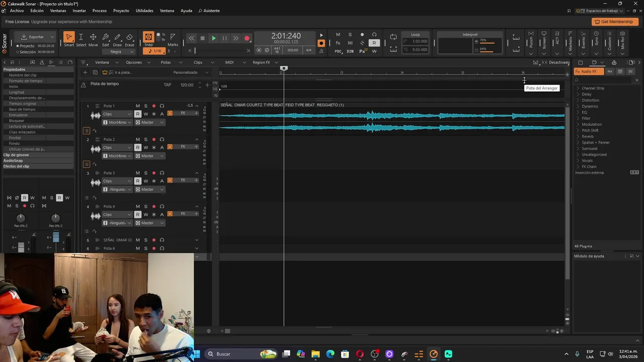This screenshot has height=362, width=644.
Task: Open File Explorer from taskbar
Action: click(315, 354)
